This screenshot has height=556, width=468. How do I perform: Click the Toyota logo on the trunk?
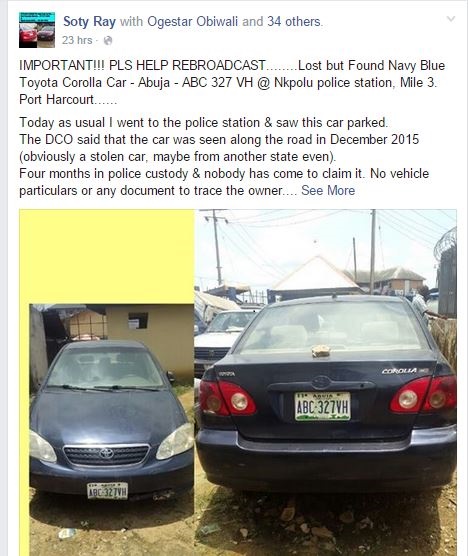click(x=321, y=382)
